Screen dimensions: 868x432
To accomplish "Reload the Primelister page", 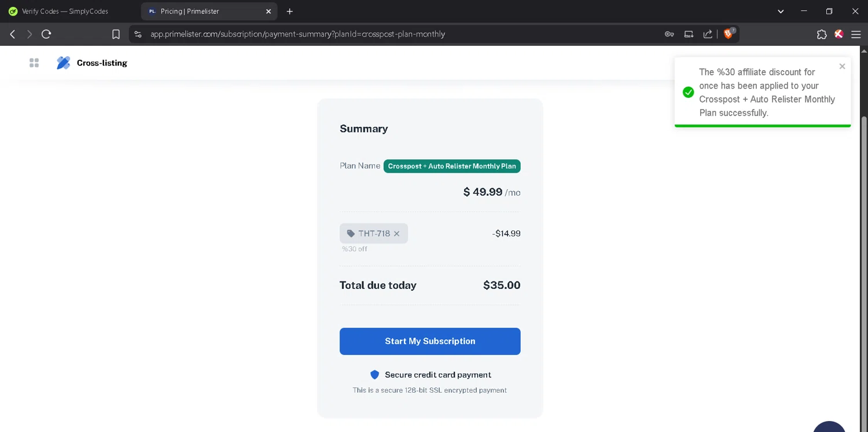I will pyautogui.click(x=46, y=34).
